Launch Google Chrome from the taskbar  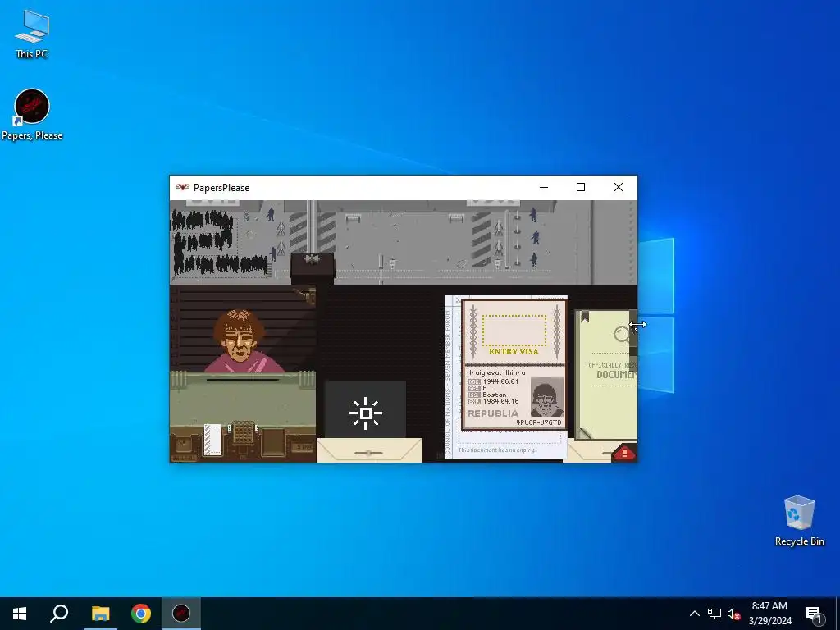pyautogui.click(x=141, y=614)
